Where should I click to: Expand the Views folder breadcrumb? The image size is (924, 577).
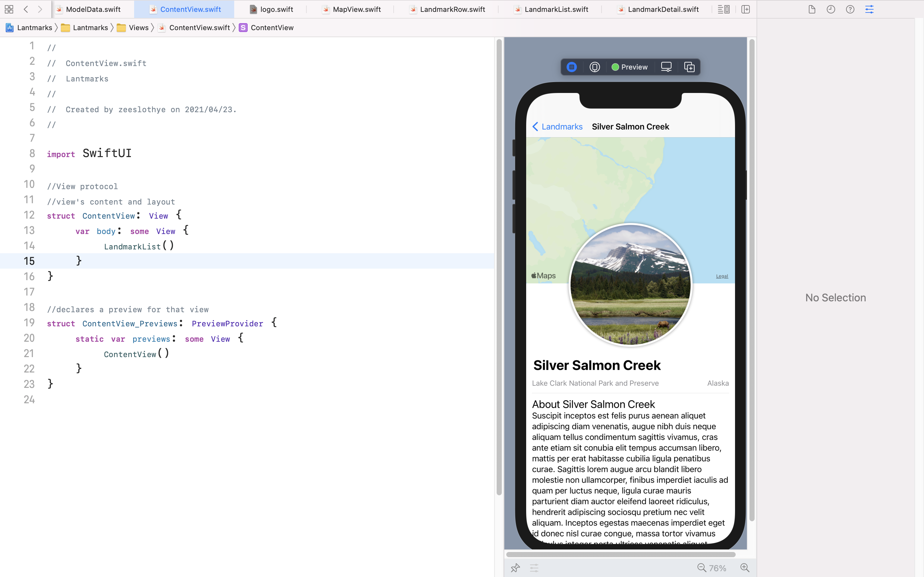(x=138, y=28)
